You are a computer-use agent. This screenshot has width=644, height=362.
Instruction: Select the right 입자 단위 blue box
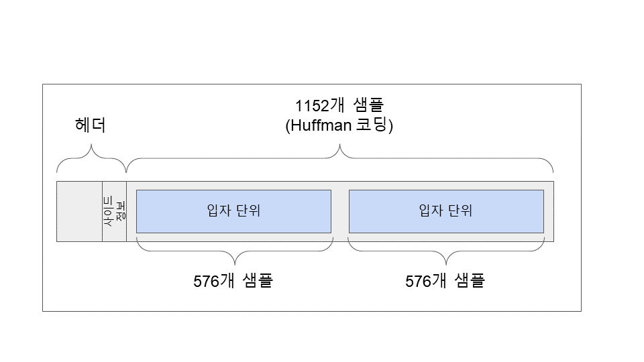[x=446, y=211]
